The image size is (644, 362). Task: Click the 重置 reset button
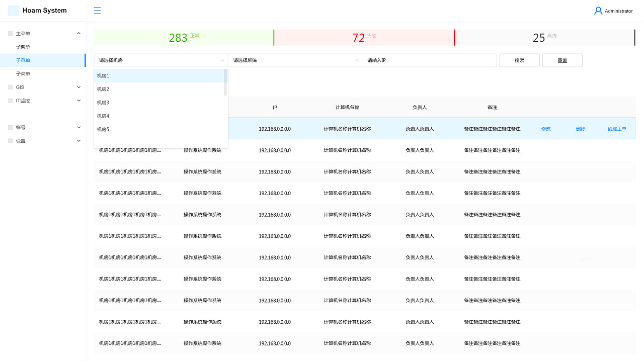pos(562,60)
